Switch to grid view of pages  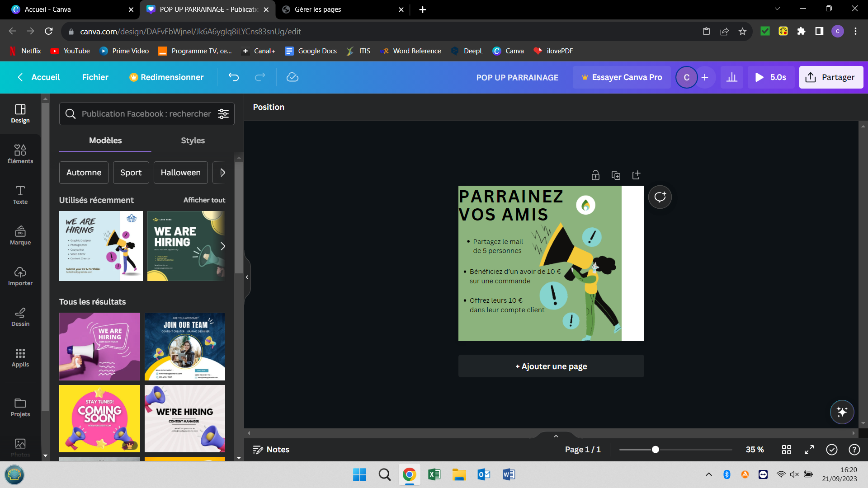787,450
